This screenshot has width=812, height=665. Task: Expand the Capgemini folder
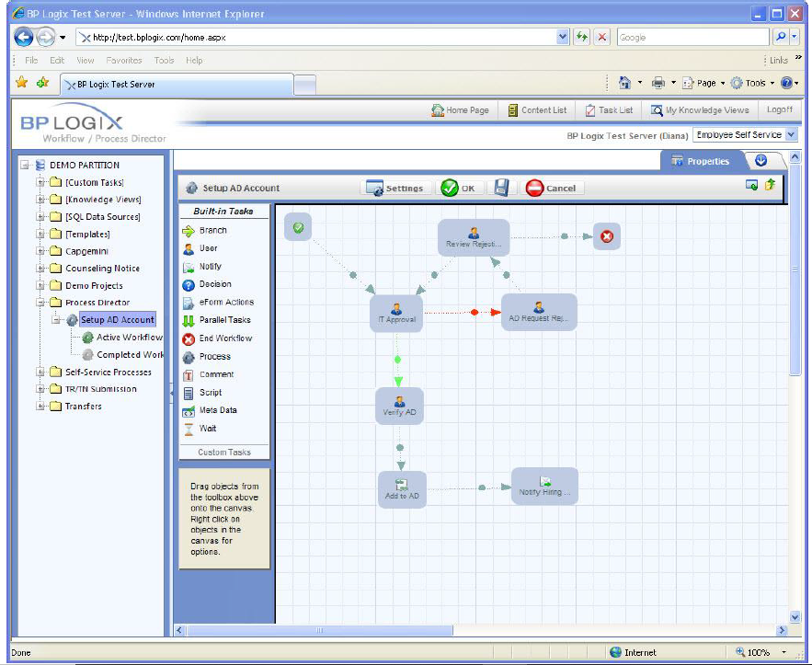[40, 251]
